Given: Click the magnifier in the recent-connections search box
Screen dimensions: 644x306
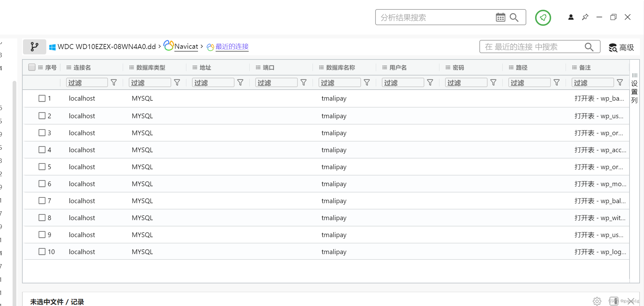Looking at the screenshot, I should (589, 47).
